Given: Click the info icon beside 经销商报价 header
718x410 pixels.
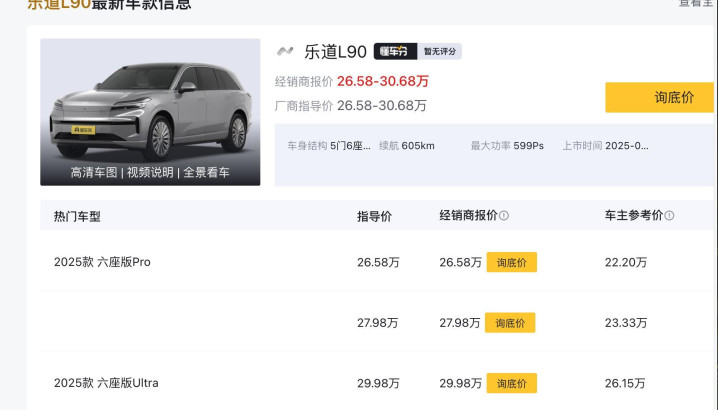Looking at the screenshot, I should click(x=504, y=216).
